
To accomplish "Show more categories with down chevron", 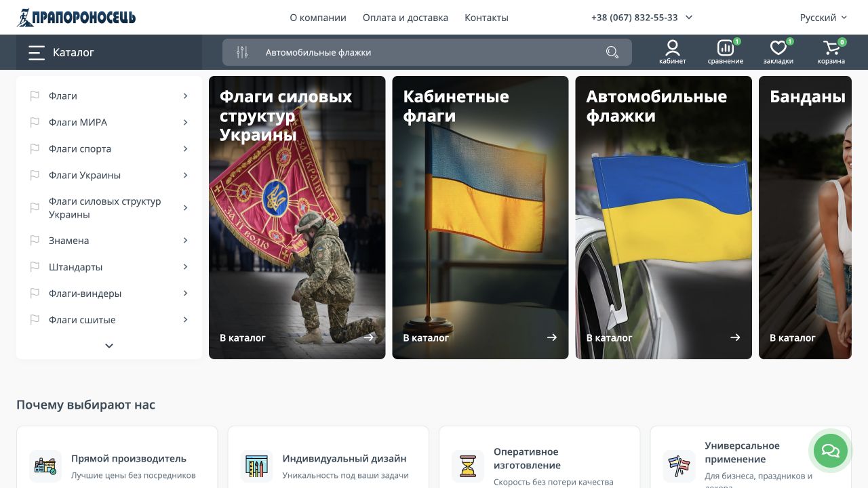I will (x=109, y=346).
